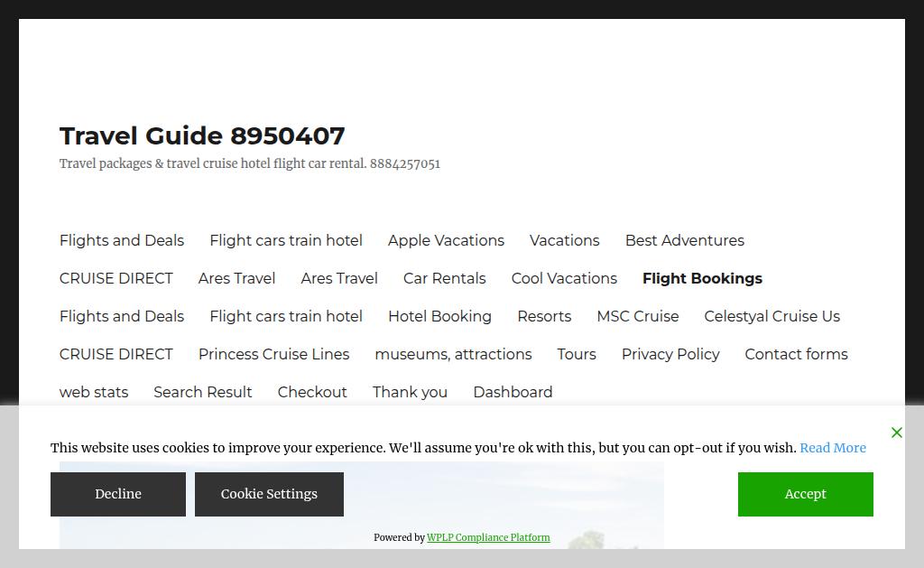Go to Travel Guide 8950407 site title

click(202, 135)
